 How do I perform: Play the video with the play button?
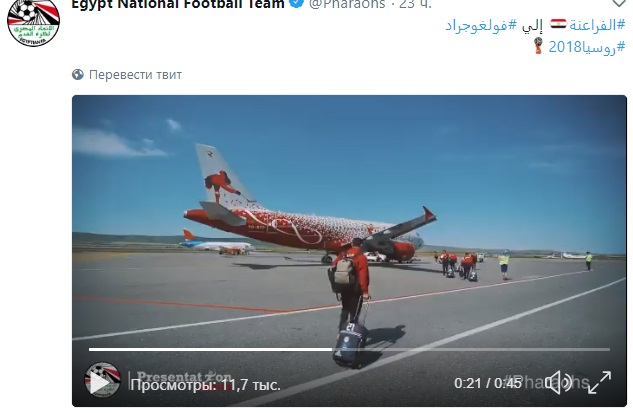99,382
